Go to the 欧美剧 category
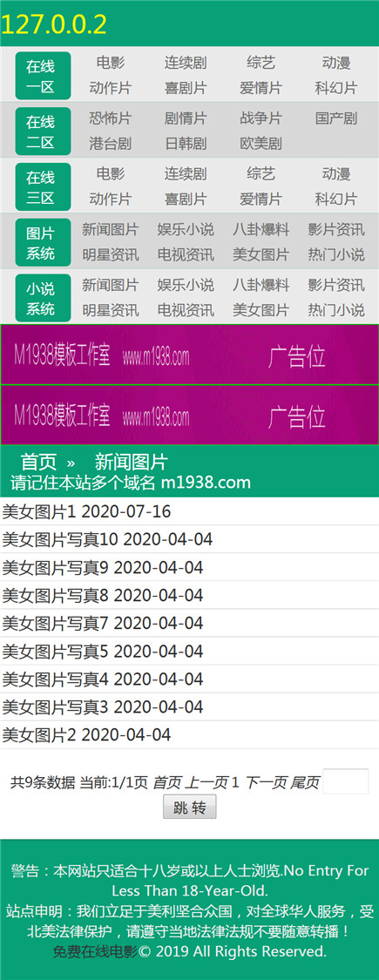The image size is (379, 980). click(x=261, y=144)
